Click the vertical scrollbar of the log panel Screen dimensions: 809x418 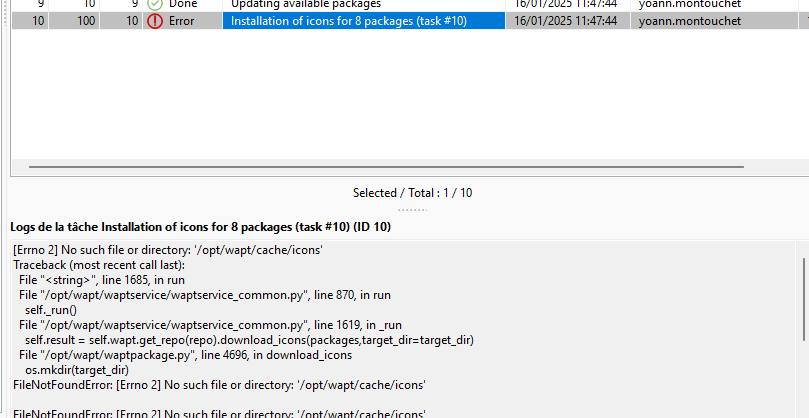tap(804, 299)
